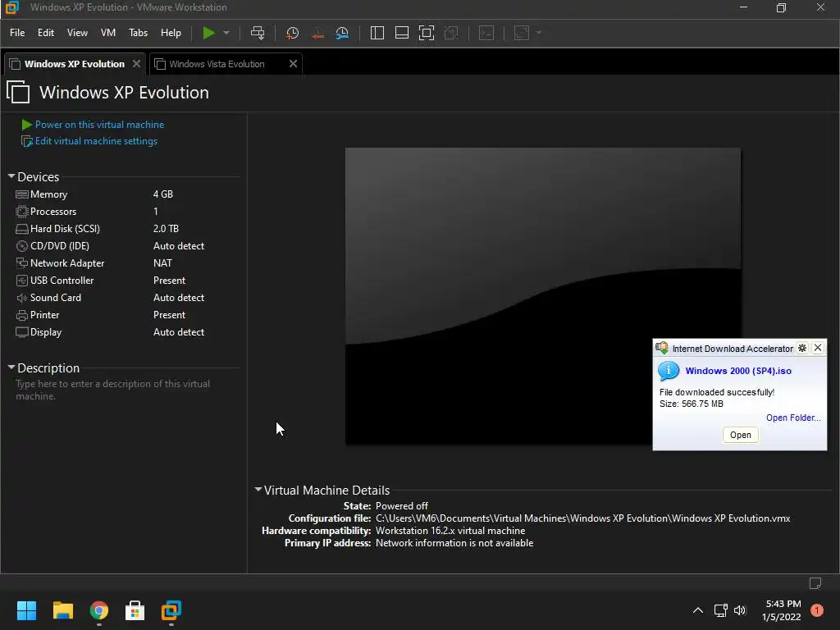This screenshot has width=840, height=630.
Task: Click the message log icon in status bar
Action: pyautogui.click(x=815, y=583)
